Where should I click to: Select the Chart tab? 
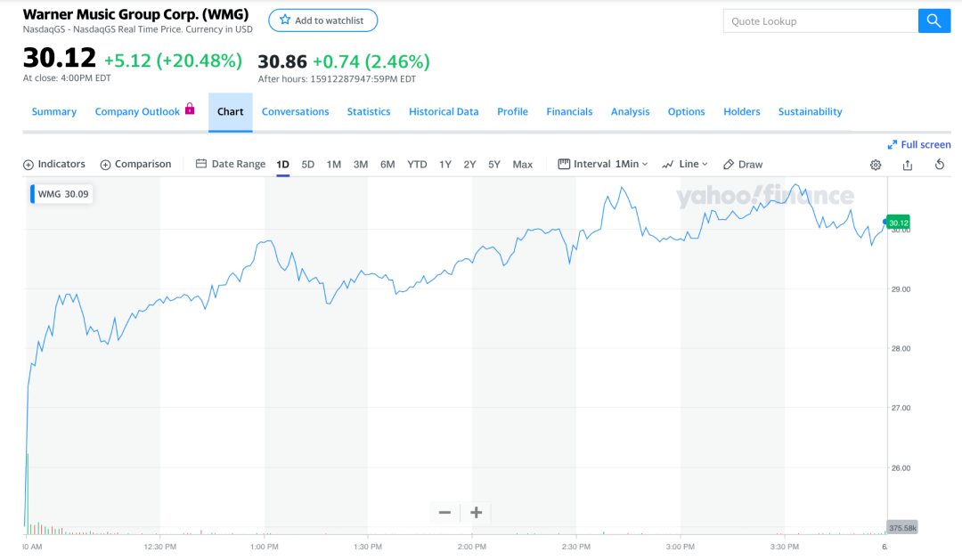[230, 111]
